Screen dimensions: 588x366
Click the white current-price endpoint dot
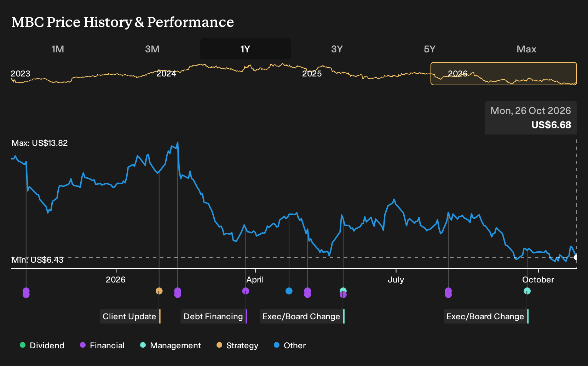pos(576,257)
